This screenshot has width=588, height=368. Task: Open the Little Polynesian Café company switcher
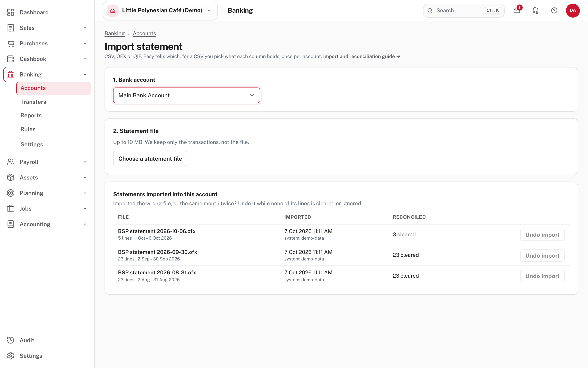pos(160,10)
